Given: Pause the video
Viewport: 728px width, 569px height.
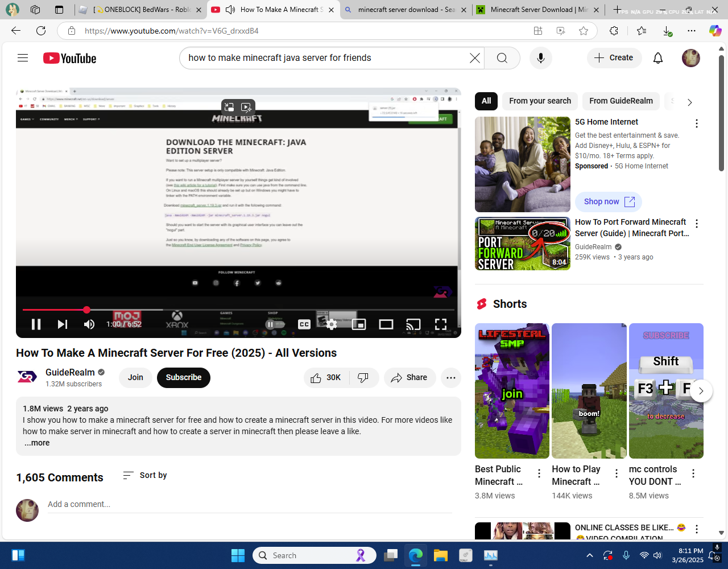Looking at the screenshot, I should point(36,324).
